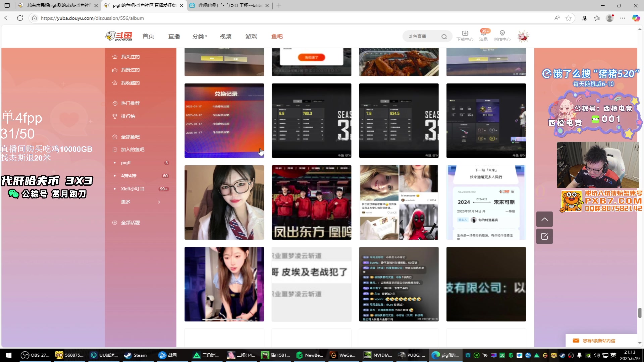Select 视频 in top navigation

pos(225,36)
